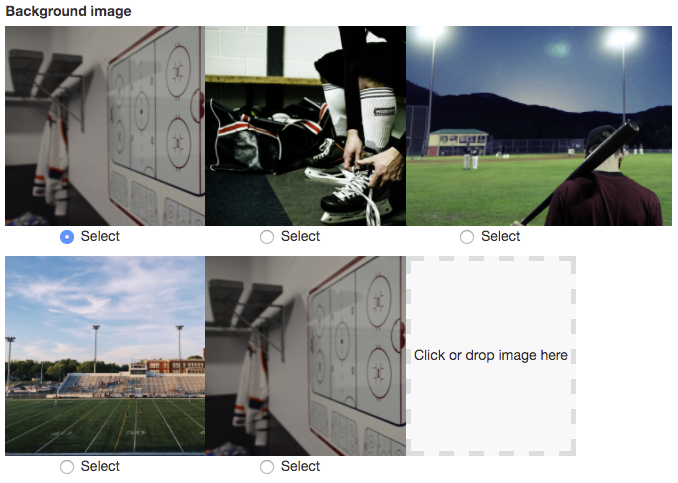Click the skate-lacing locker room thumbnail
Screen dimensions: 678x483
305,126
